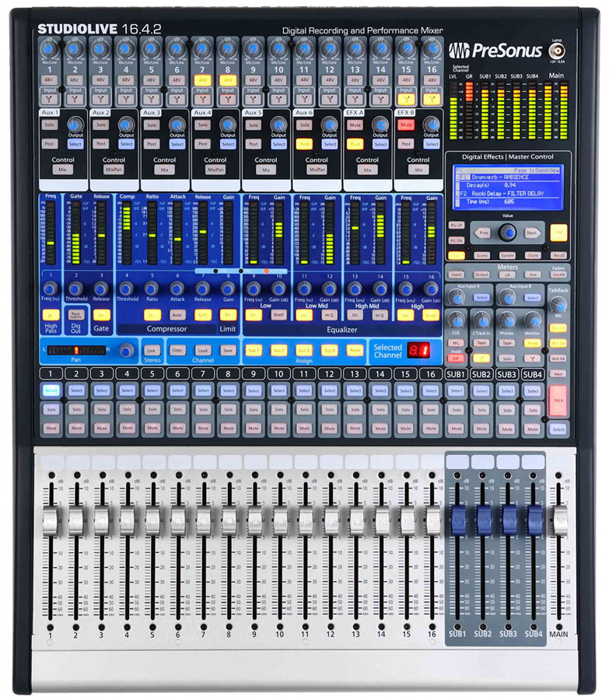The width and height of the screenshot is (609, 700).
Task: Click the trim knob above channel 1
Action: click(50, 50)
